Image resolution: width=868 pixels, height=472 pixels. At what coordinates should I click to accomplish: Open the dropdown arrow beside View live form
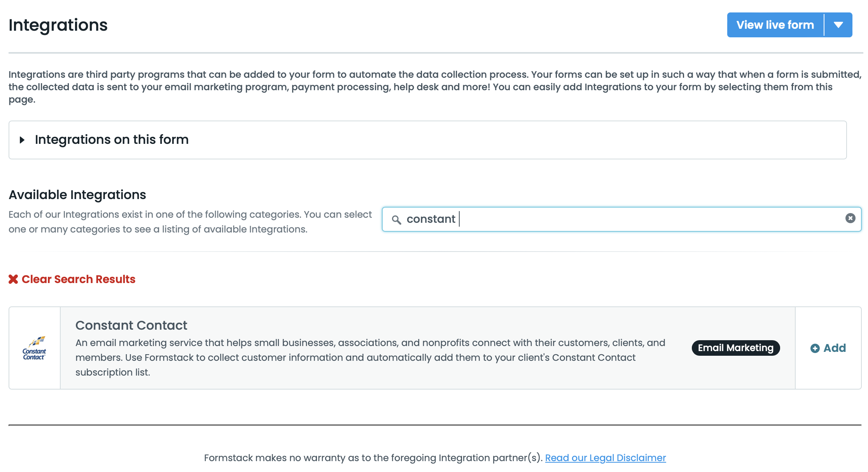838,25
